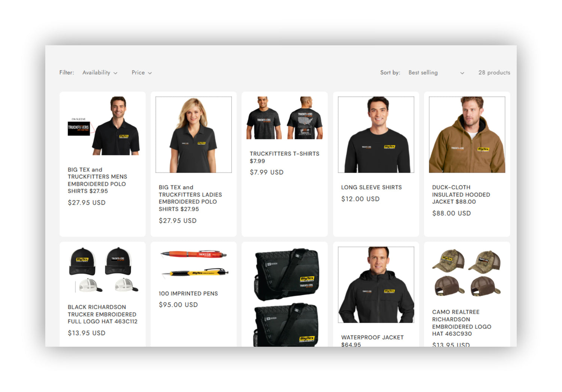The width and height of the screenshot is (562, 392).
Task: Open the Truckfitters T-Shirts $7.99 title link
Action: click(x=285, y=157)
